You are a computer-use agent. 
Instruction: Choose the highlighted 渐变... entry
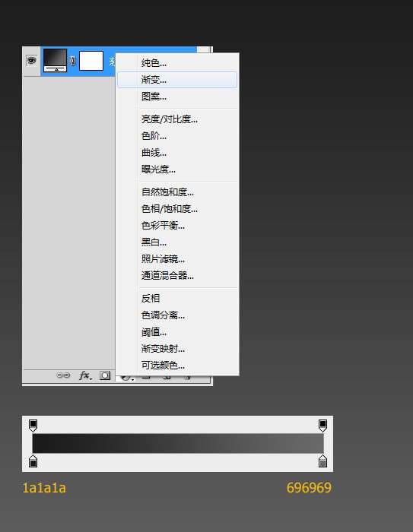coord(177,80)
